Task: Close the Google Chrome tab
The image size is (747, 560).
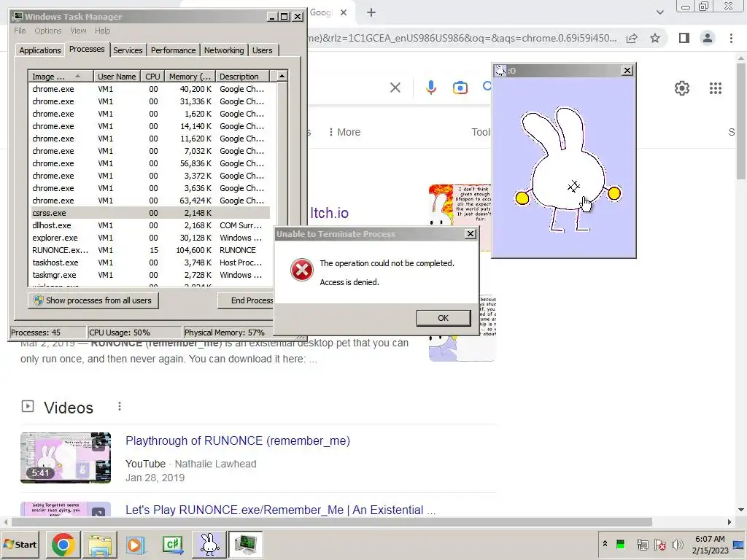Action: tap(344, 13)
